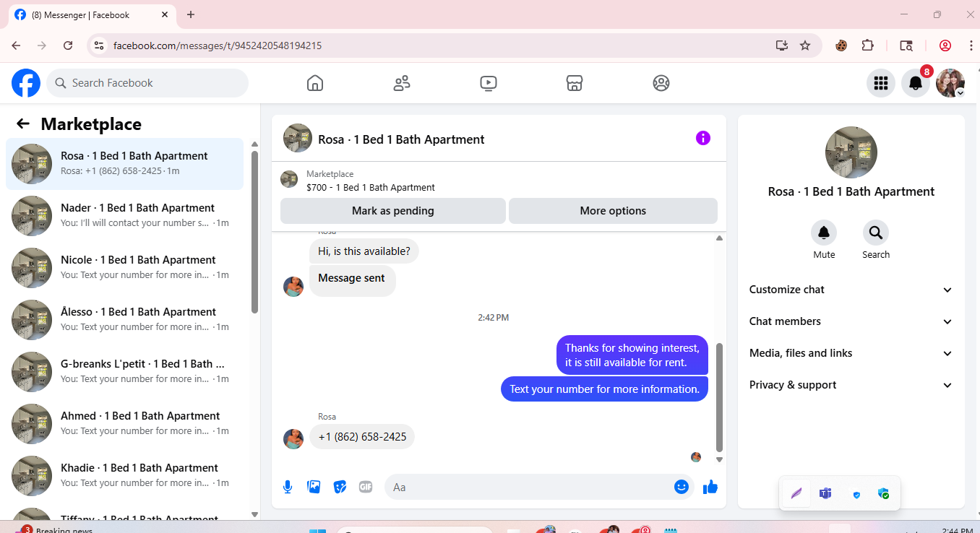Open account menu from profile picture

[950, 83]
